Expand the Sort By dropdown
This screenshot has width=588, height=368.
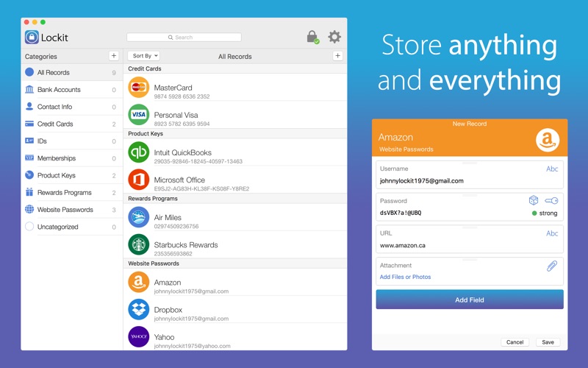[144, 56]
